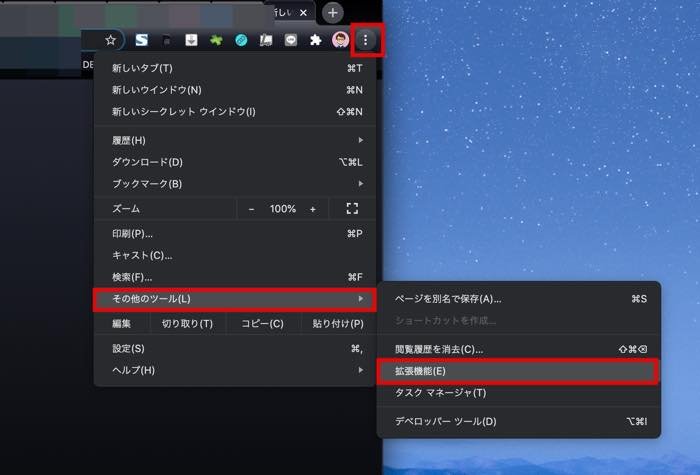Click the bookmark star icon
Image resolution: width=700 pixels, height=475 pixels.
(111, 40)
